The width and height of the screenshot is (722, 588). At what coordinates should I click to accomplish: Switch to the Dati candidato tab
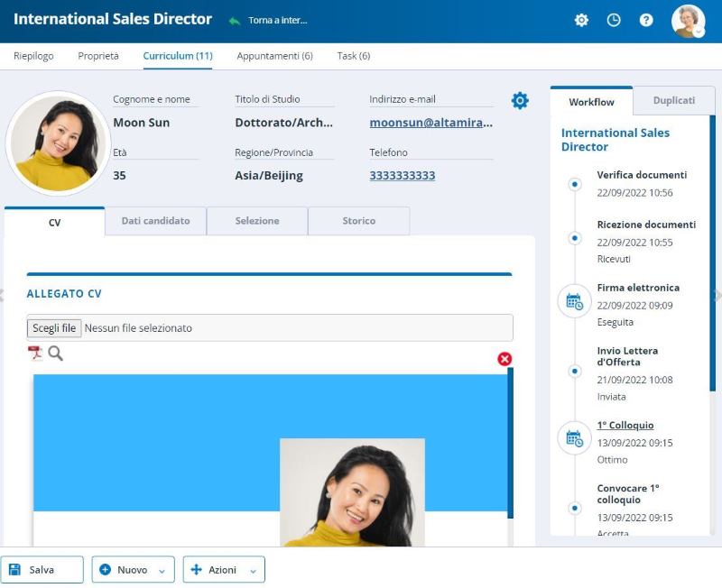pyautogui.click(x=155, y=220)
